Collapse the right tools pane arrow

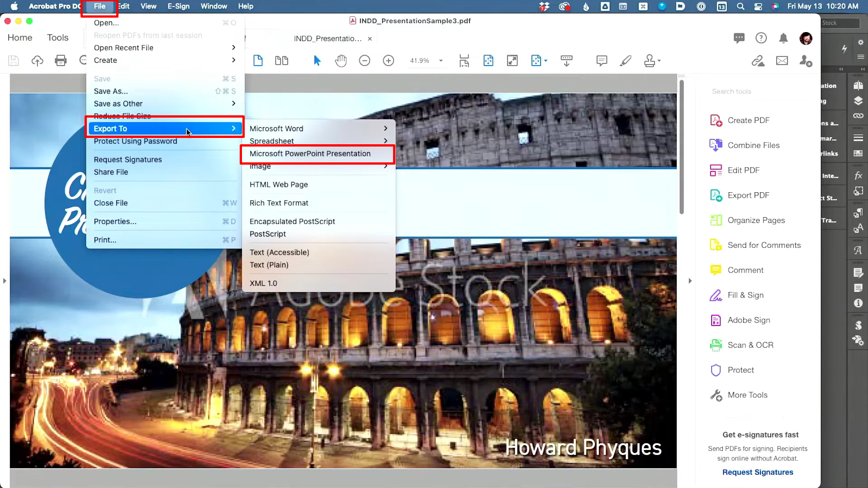(x=690, y=281)
